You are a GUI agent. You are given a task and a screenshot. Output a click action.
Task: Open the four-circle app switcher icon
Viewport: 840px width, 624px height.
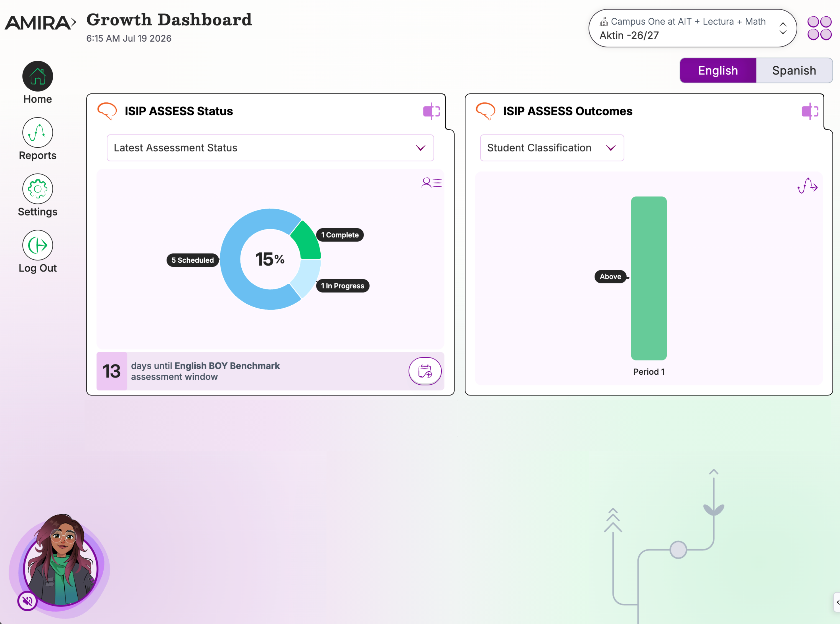[819, 28]
